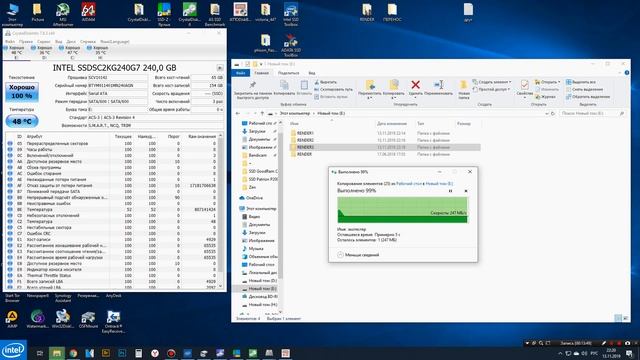This screenshot has height=360, width=640.
Task: Open the quick access toolbar customize arrow
Action: [261, 64]
